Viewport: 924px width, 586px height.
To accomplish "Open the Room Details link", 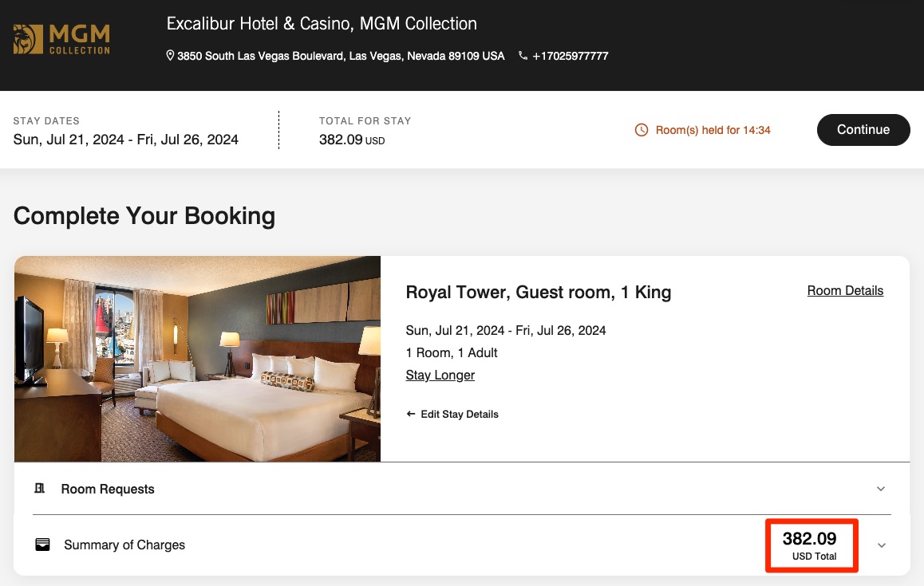I will 845,290.
